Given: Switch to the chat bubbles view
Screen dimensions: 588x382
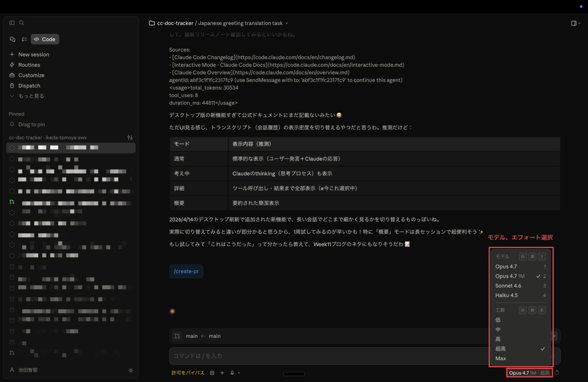Looking at the screenshot, I should click(x=13, y=39).
